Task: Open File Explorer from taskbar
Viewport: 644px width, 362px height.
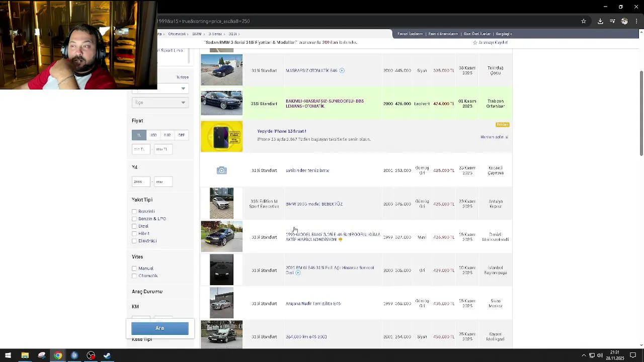Action: click(25, 355)
